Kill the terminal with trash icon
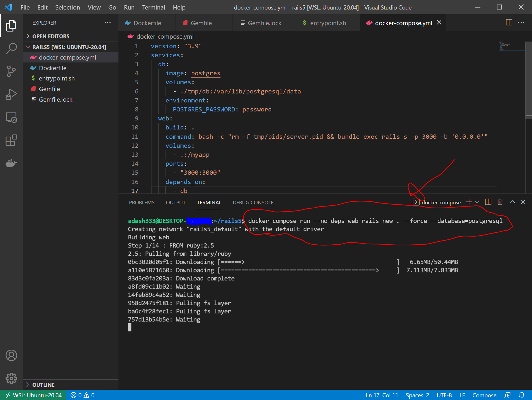Screen dimensions: 532x400 pyautogui.click(x=500, y=202)
